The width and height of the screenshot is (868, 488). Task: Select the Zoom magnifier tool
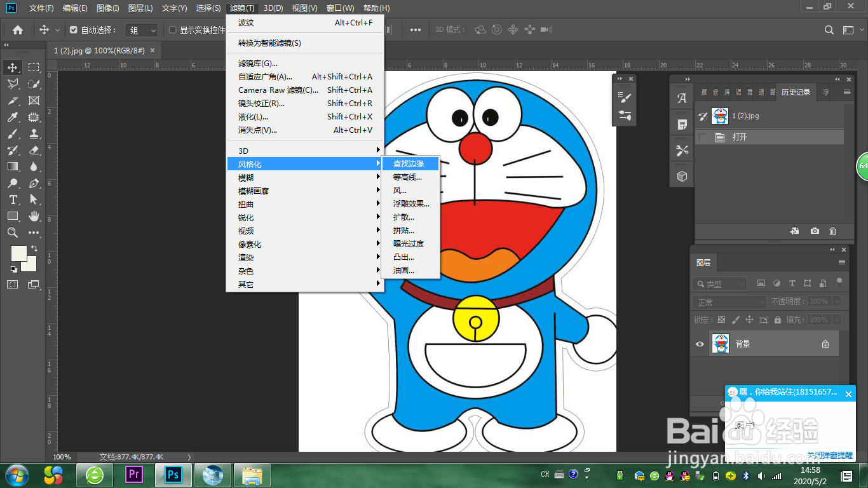(x=13, y=233)
